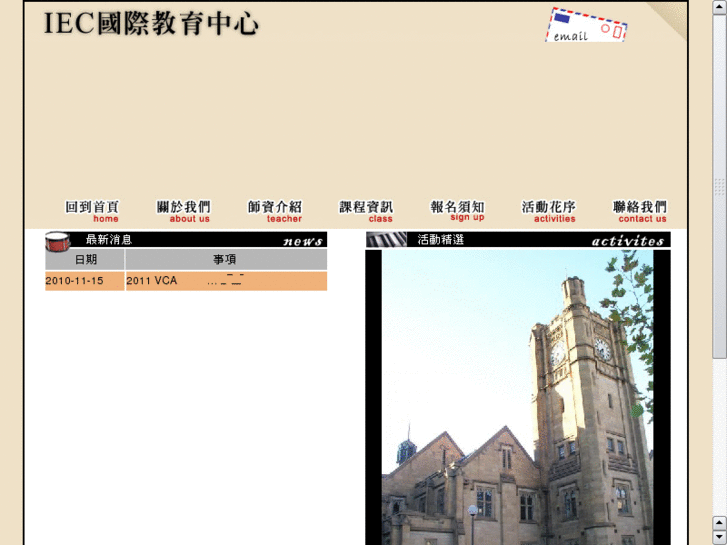Viewport: 727px width, 545px height.
Task: Open 聯絡我們 contact us page
Action: click(x=640, y=212)
